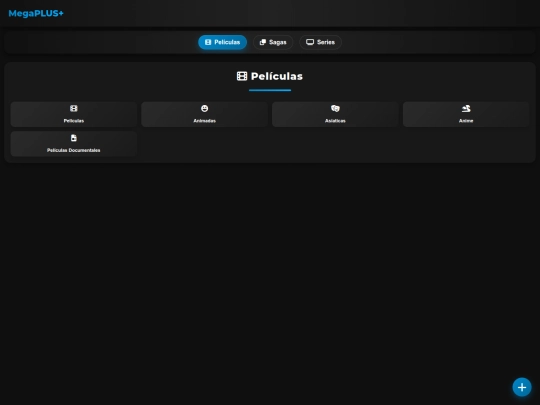The image size is (540, 405).
Task: Switch to the Películas tab
Action: tap(222, 42)
